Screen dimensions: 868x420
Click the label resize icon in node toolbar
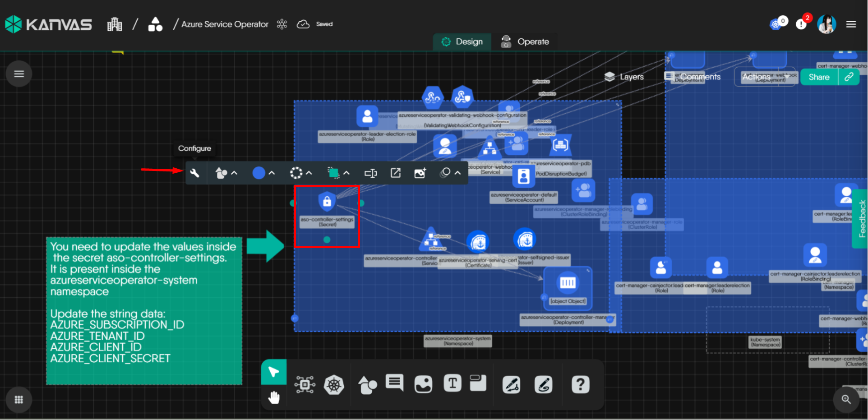point(371,173)
